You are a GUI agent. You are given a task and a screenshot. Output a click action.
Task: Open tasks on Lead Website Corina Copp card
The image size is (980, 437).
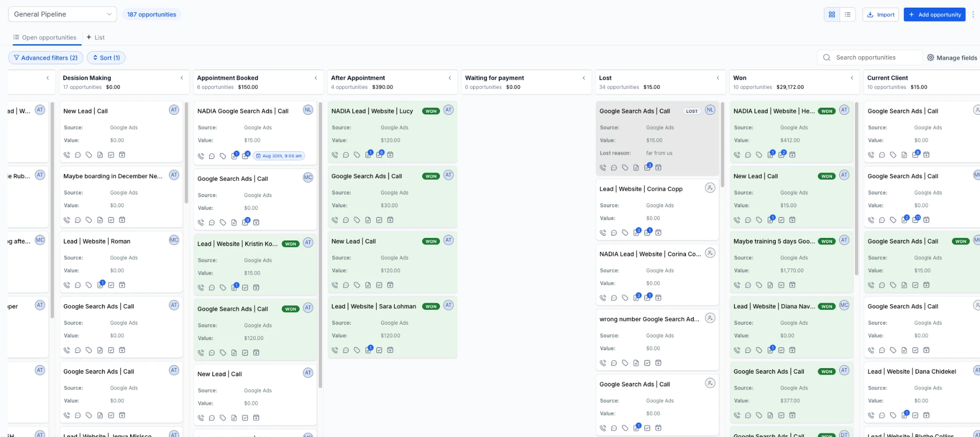pyautogui.click(x=647, y=233)
